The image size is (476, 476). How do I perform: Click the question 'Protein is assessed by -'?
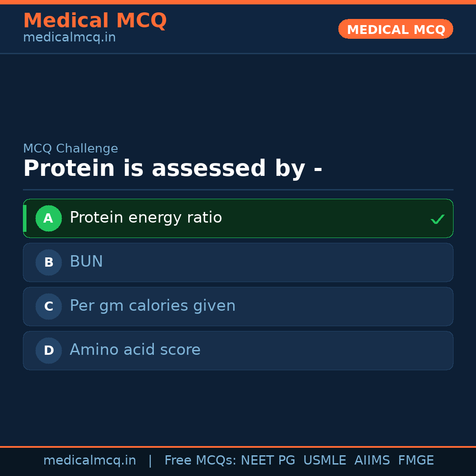(x=173, y=168)
